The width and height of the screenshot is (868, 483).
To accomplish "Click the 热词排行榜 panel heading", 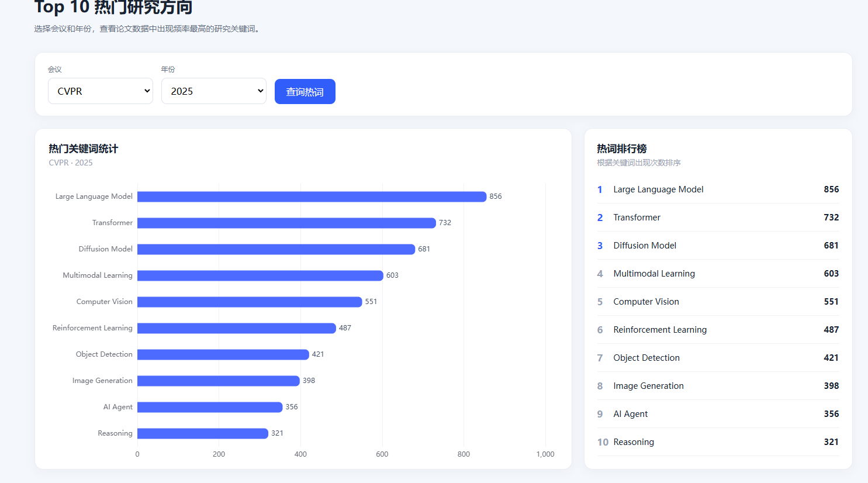I will [x=622, y=149].
